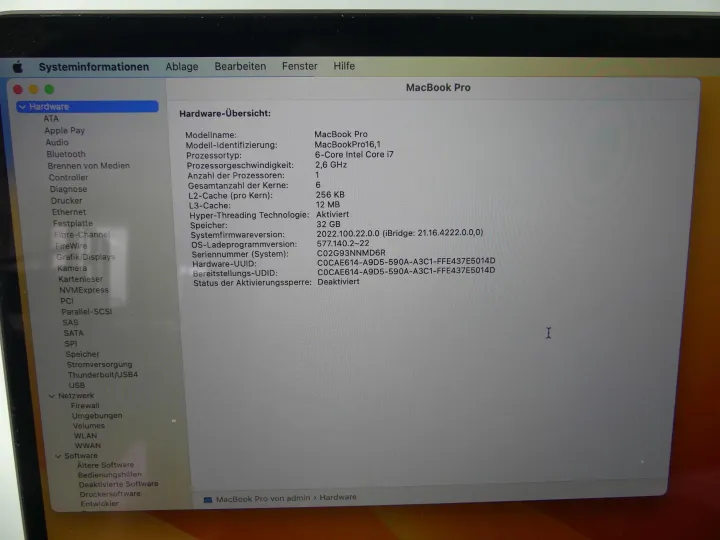720x540 pixels.
Task: Select ATA in the sidebar
Action: [x=51, y=119]
